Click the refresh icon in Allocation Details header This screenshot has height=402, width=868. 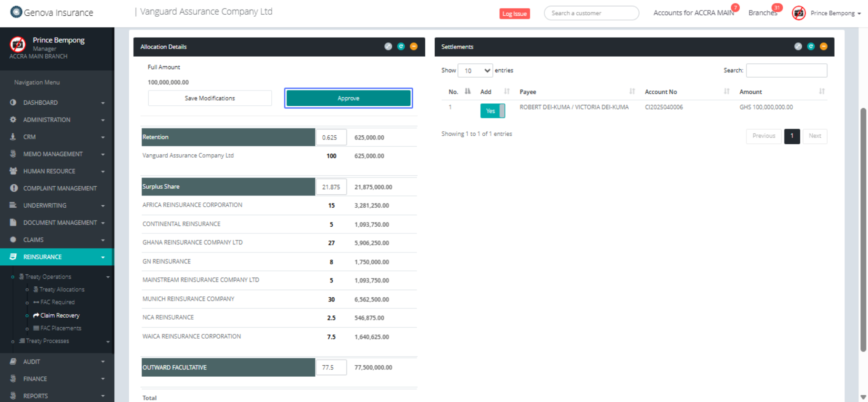pyautogui.click(x=401, y=47)
